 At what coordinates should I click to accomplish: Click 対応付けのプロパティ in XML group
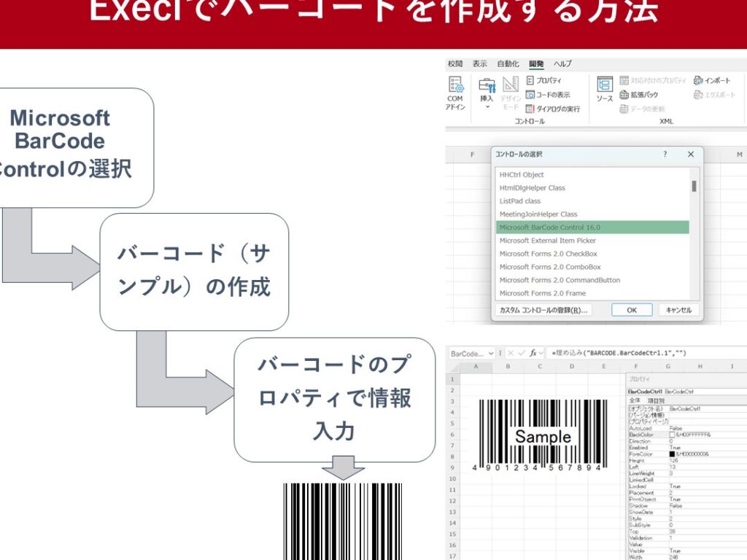653,80
